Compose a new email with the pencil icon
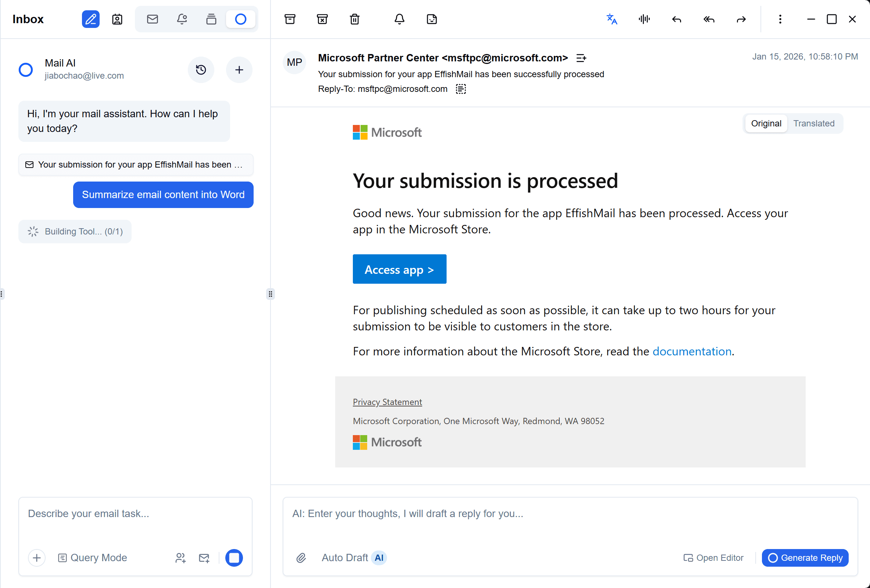 pyautogui.click(x=90, y=19)
